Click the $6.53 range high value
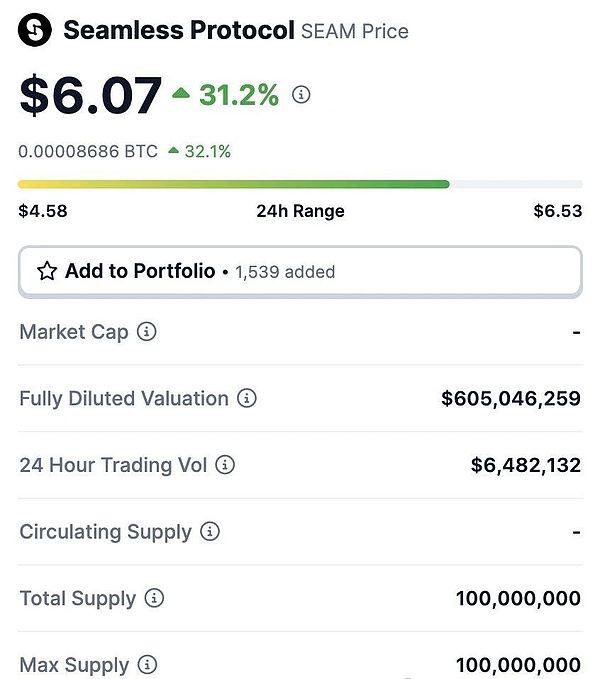 pyautogui.click(x=557, y=211)
